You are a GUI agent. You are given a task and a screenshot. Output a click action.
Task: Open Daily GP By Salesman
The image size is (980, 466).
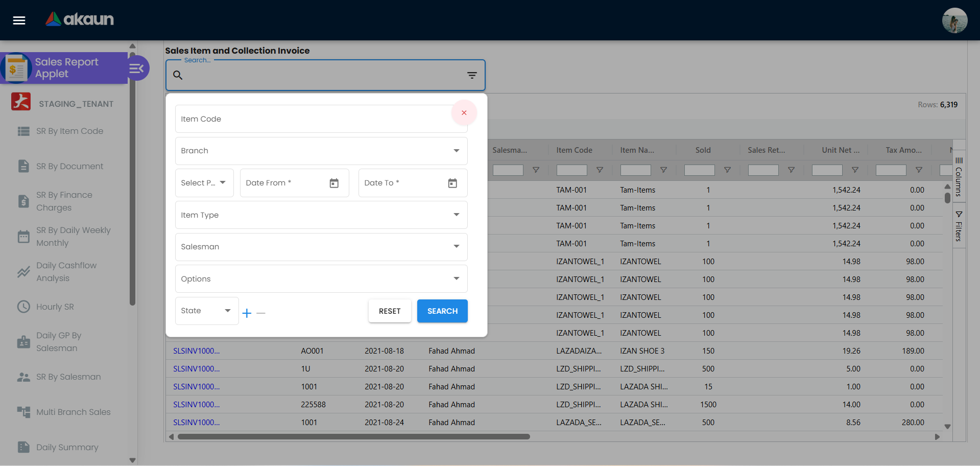(x=59, y=342)
